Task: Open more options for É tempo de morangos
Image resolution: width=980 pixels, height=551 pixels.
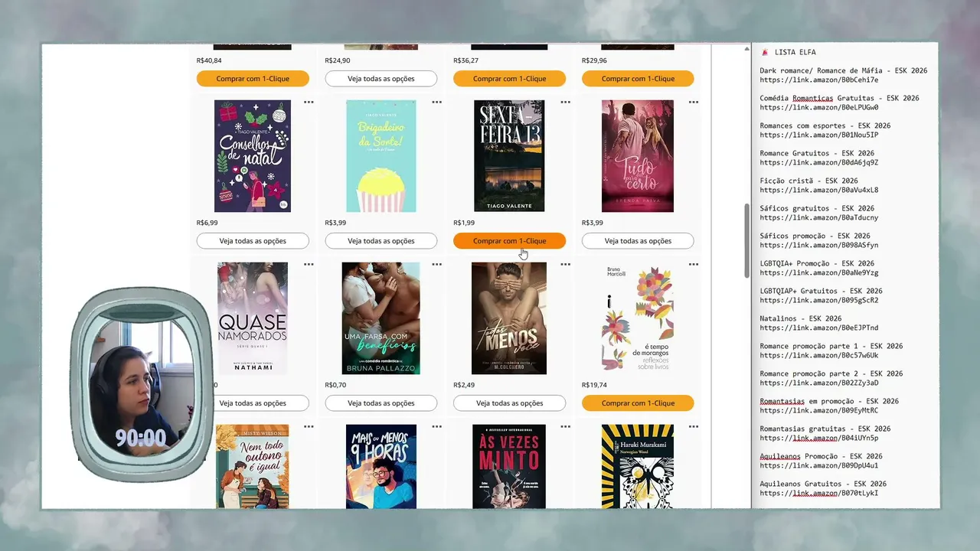Action: (693, 264)
